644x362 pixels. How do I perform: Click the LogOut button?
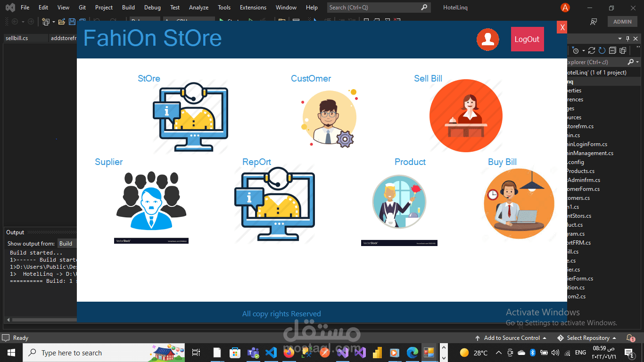(x=527, y=39)
